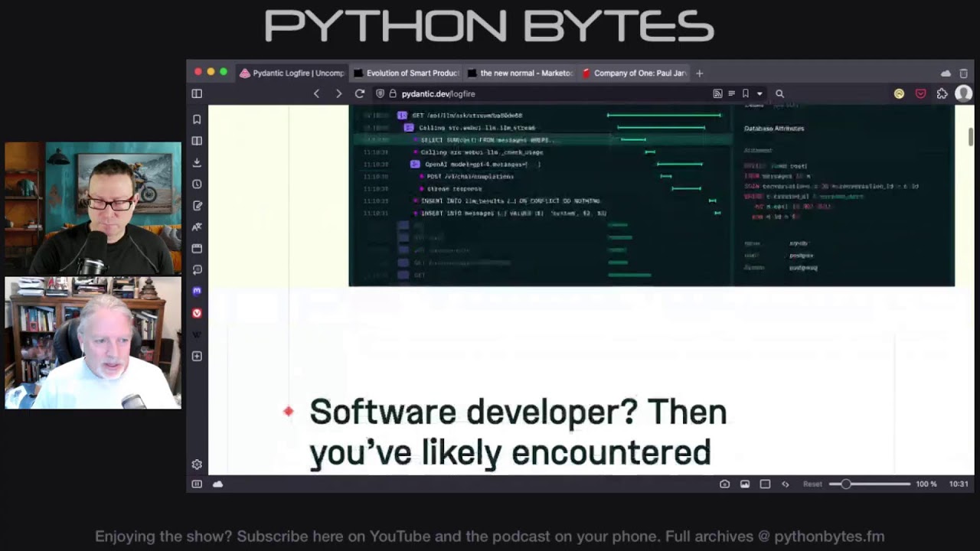Click the RSS feed icon in the address bar
Viewport: 980px width, 551px height.
[x=717, y=93]
